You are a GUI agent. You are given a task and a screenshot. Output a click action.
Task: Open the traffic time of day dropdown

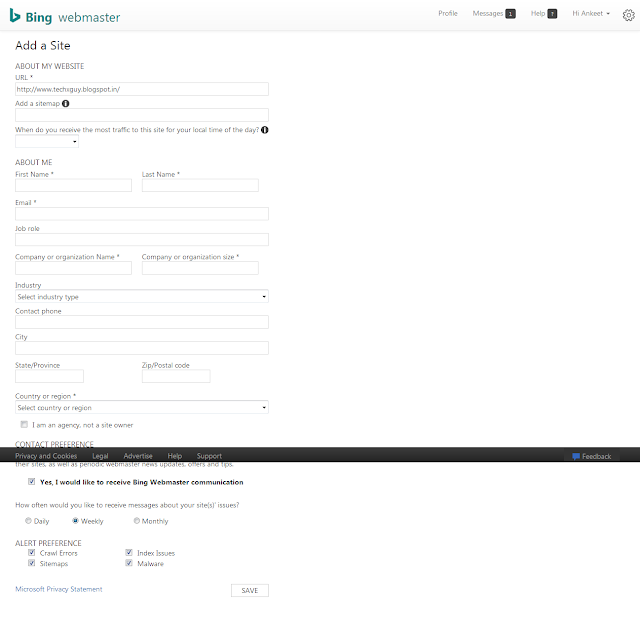click(x=47, y=142)
